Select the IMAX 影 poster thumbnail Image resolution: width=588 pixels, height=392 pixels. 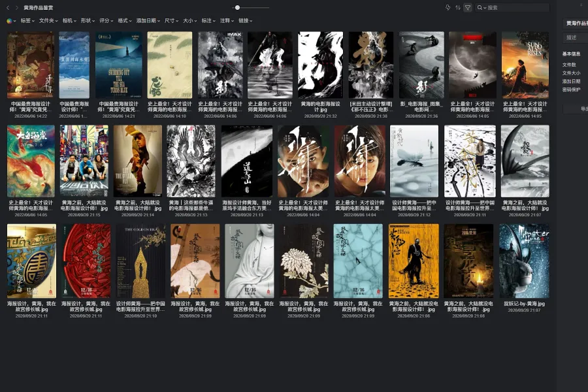(x=220, y=65)
